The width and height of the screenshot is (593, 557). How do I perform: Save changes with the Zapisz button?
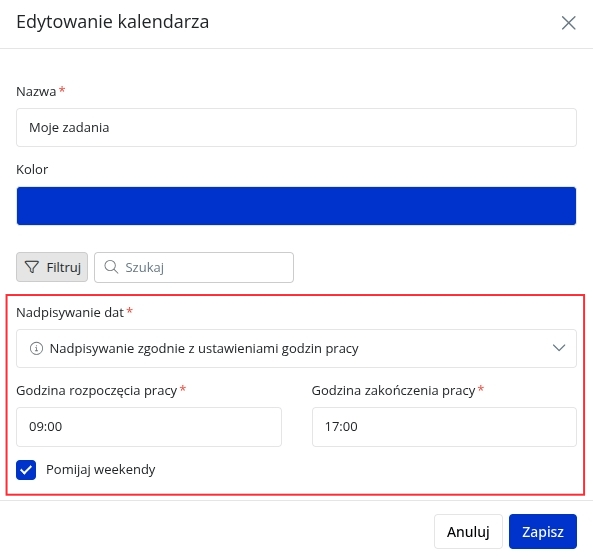pyautogui.click(x=543, y=531)
